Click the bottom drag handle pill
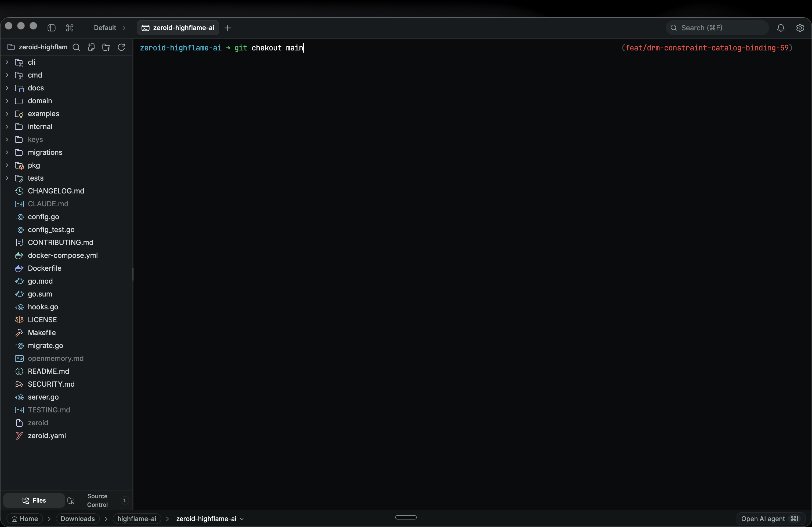Viewport: 812px width, 527px height. coord(406,517)
